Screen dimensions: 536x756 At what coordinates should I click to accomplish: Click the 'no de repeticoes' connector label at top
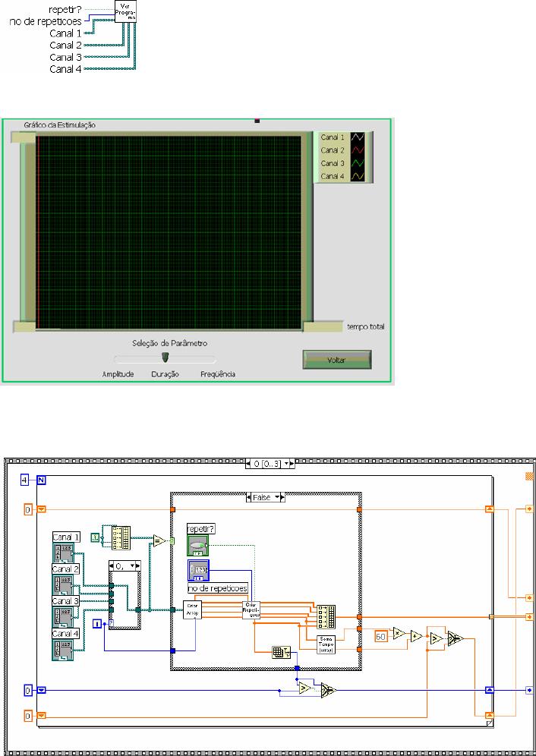pyautogui.click(x=46, y=21)
